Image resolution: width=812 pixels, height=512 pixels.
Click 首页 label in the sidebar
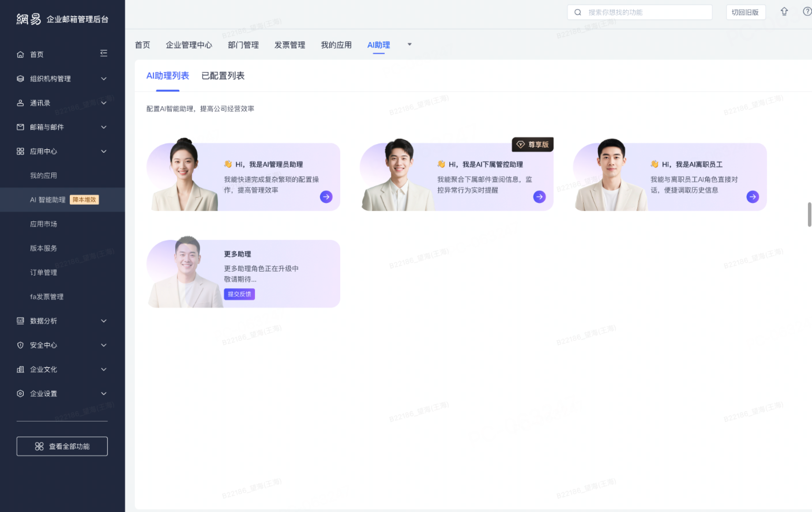click(37, 54)
